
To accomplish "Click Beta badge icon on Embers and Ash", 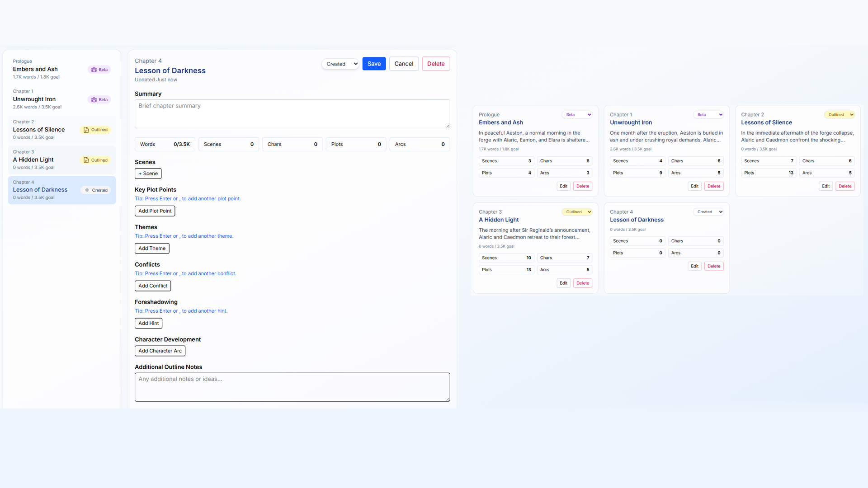I will pos(94,70).
